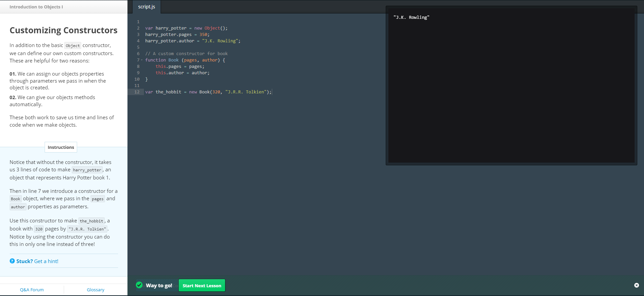This screenshot has height=296, width=644.
Task: Click the question mark hint icon
Action: pyautogui.click(x=12, y=261)
